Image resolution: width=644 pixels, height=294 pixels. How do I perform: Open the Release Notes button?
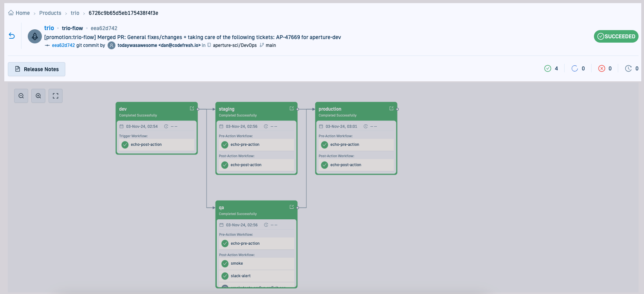point(37,69)
